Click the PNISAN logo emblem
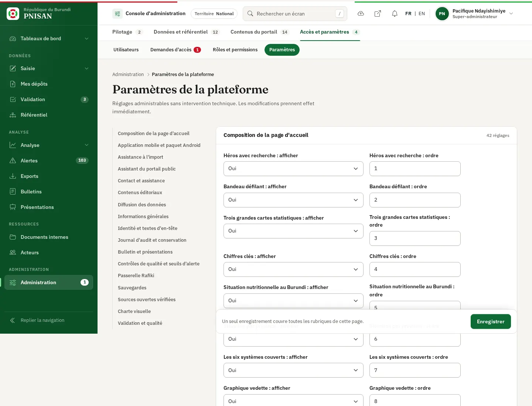The height and width of the screenshot is (406, 532). [x=13, y=14]
